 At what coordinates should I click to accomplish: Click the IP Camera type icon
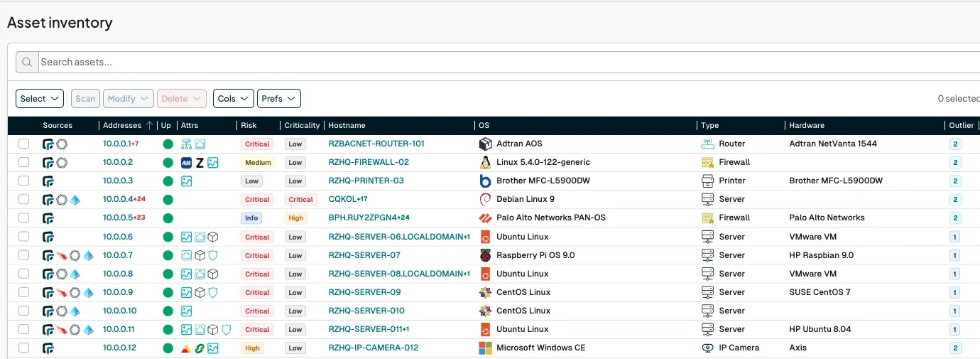(x=707, y=348)
